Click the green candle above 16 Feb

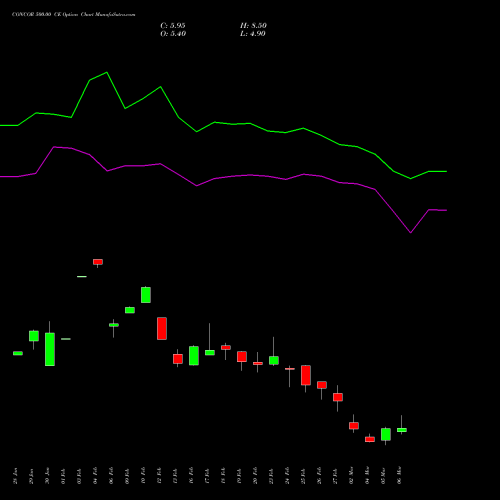[194, 356]
